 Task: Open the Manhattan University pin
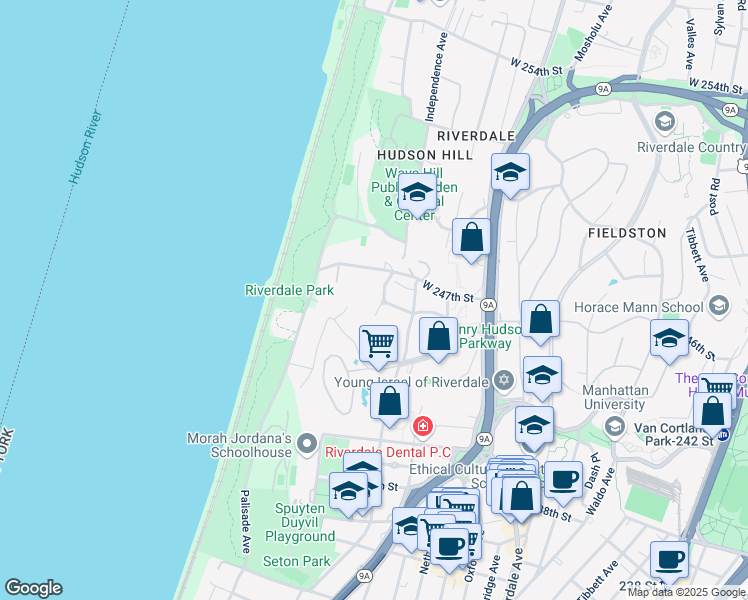click(x=615, y=426)
